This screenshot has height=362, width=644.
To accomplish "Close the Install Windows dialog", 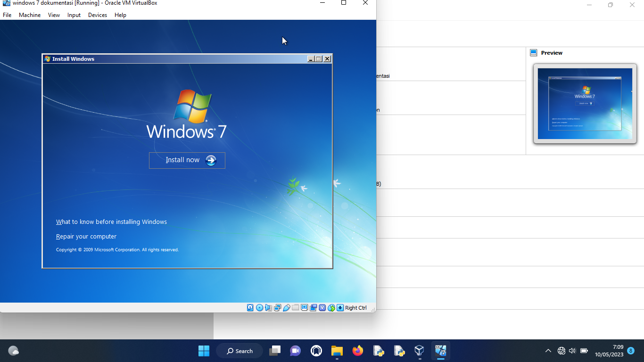I will tap(327, 59).
